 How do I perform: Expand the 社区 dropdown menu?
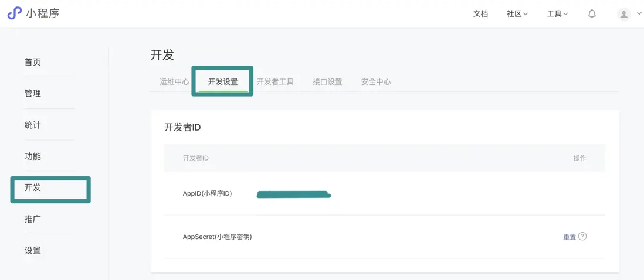pos(517,13)
